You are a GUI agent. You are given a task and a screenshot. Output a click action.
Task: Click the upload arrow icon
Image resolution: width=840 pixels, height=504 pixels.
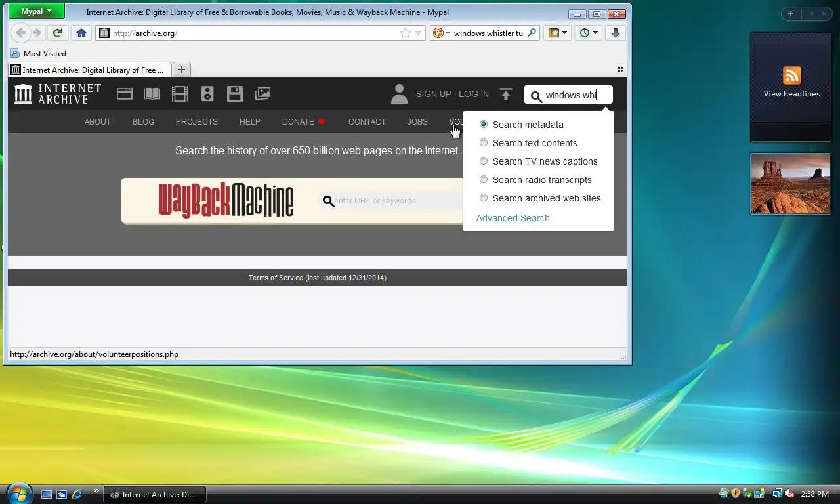point(505,94)
